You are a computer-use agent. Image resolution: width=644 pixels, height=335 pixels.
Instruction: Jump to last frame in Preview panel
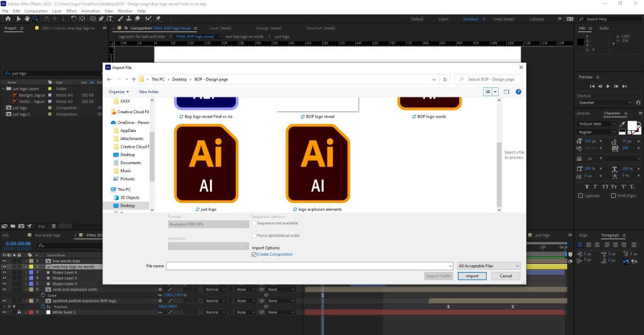tap(625, 86)
